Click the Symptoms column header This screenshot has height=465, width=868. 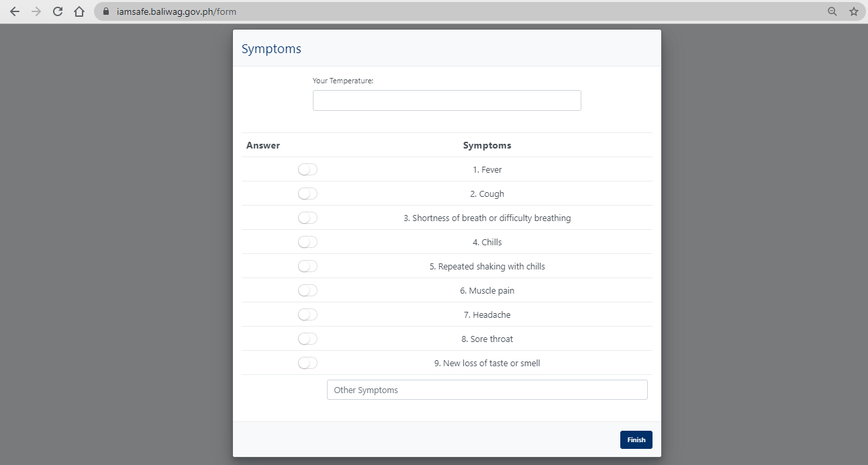(487, 145)
